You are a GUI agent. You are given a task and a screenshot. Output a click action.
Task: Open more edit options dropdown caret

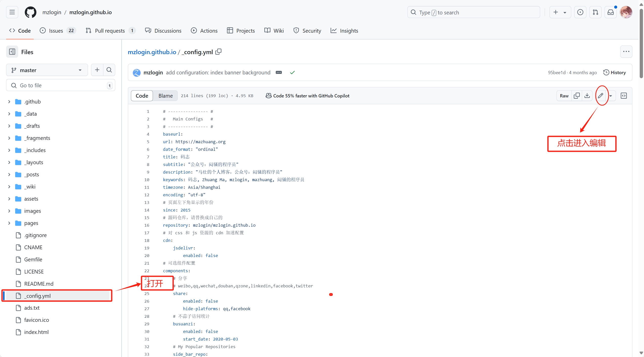click(x=611, y=96)
